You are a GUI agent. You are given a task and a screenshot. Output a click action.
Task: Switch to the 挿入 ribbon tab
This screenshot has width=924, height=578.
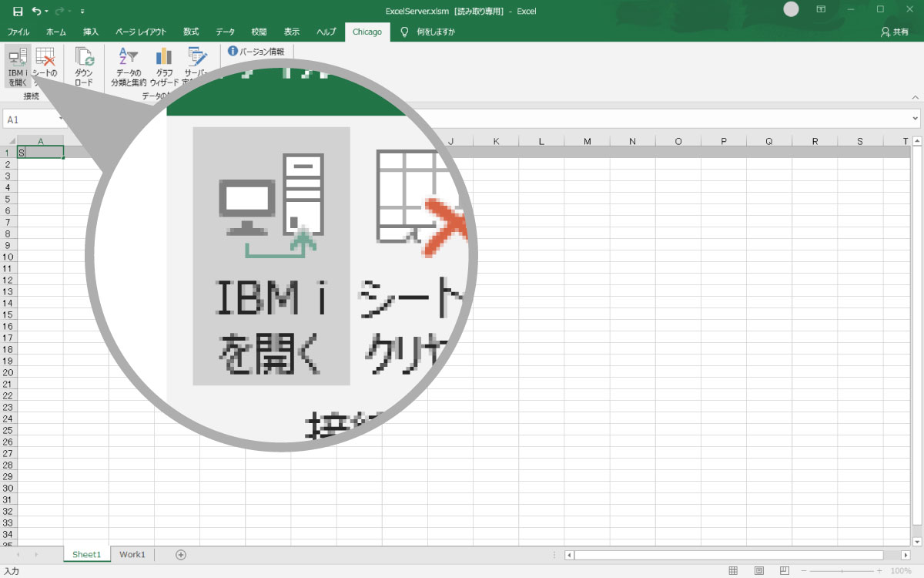(91, 32)
